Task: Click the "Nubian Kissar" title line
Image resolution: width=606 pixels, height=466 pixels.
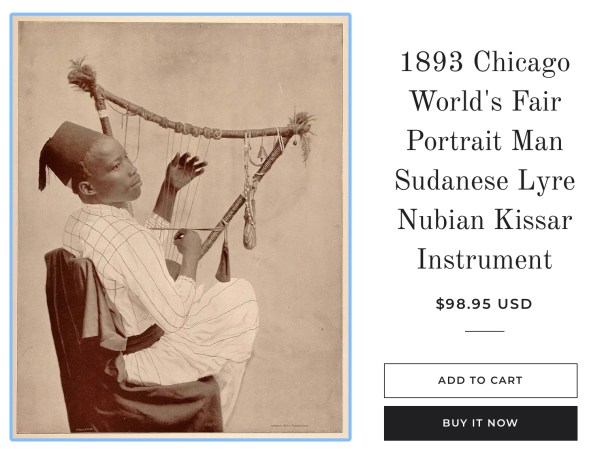Action: (x=484, y=220)
